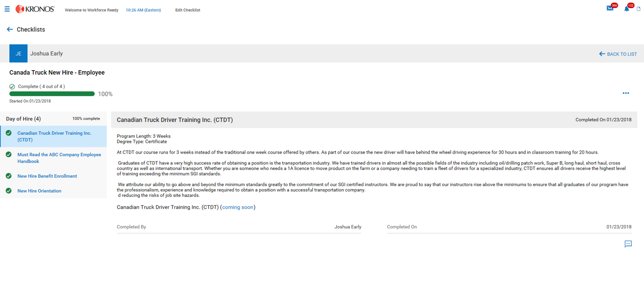Click the check icon beside Canadian Truck Driver Training
The width and height of the screenshot is (644, 305).
(9, 133)
